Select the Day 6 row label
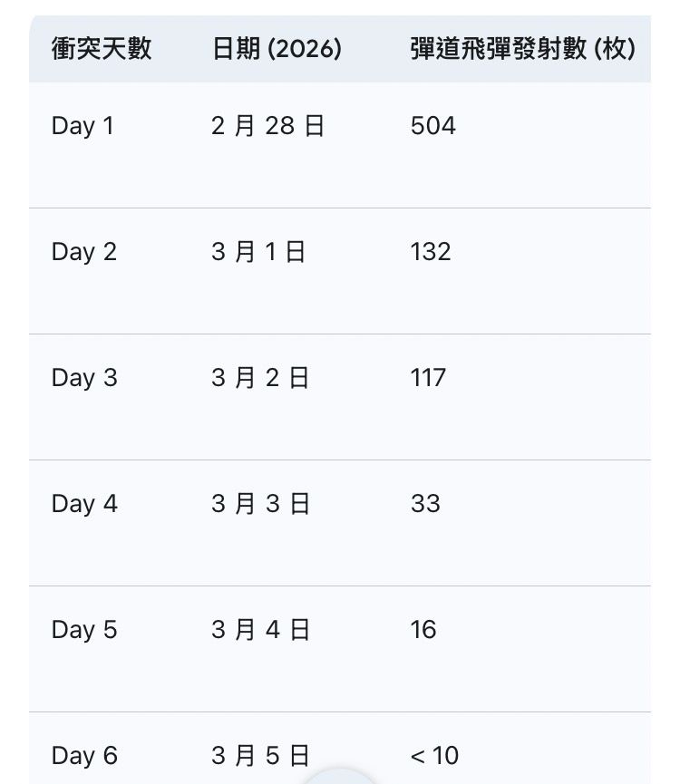 tap(84, 756)
